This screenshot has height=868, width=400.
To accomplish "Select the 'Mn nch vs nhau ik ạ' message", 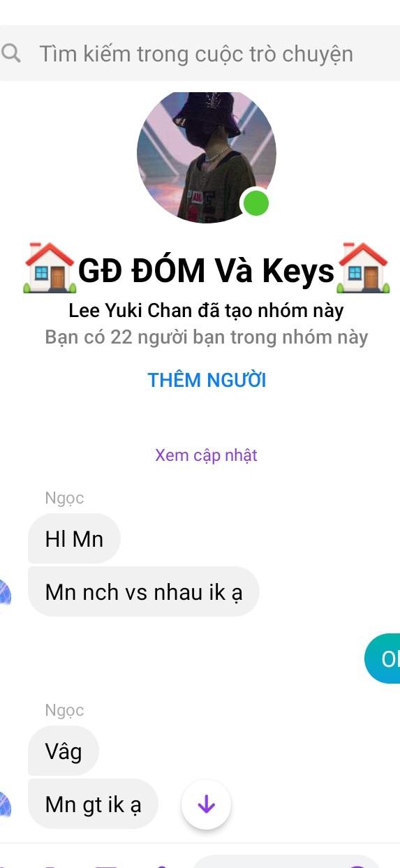I will pos(143,591).
